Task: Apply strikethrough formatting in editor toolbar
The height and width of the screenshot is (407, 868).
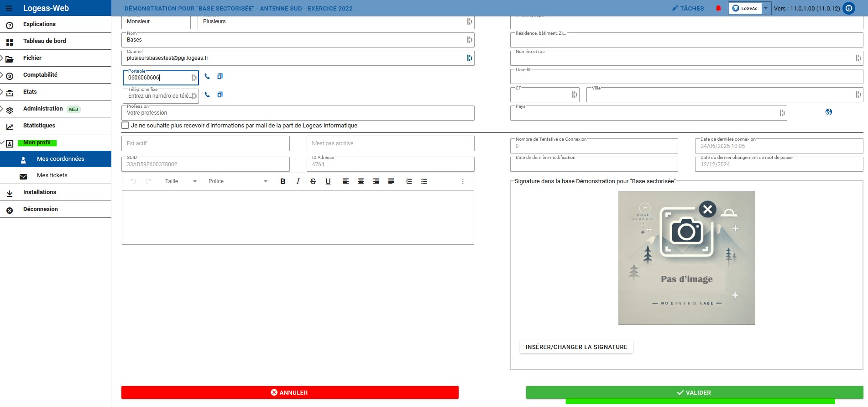Action: 313,181
